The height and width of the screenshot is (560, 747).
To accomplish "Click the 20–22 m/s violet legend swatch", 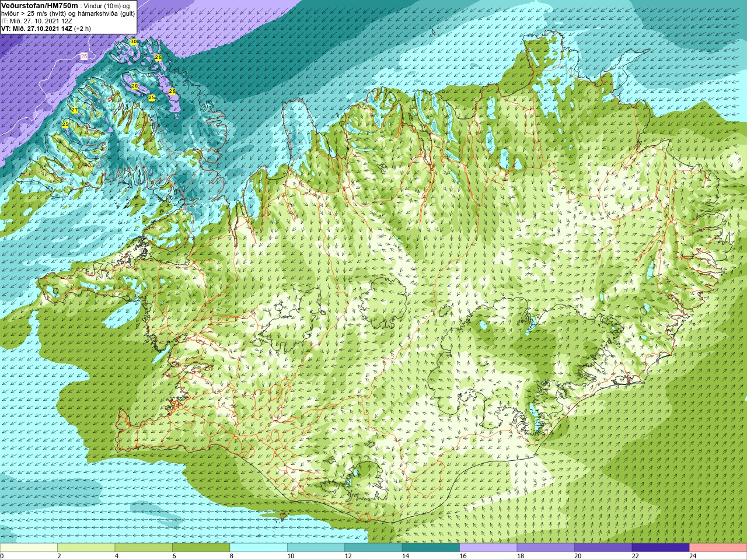I will pos(603,548).
